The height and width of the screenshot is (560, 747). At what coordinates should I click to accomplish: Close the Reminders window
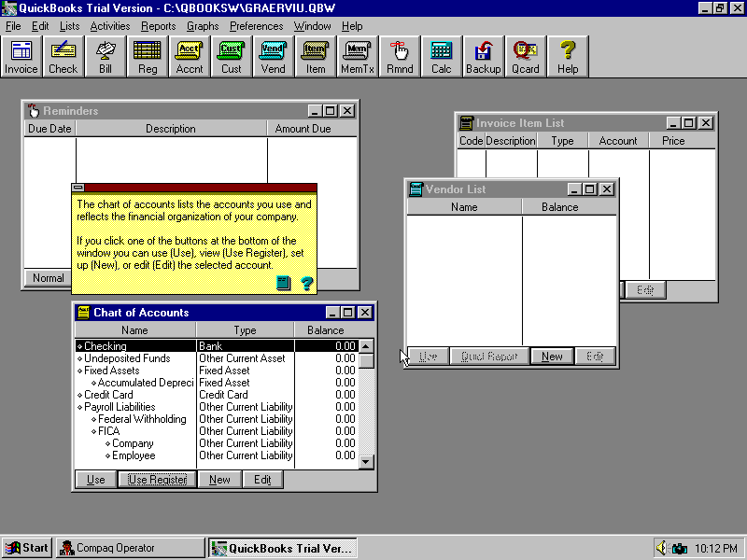[x=347, y=111]
